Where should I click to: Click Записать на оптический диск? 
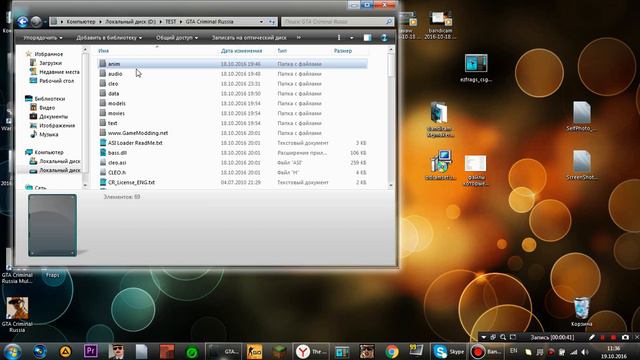[249, 38]
